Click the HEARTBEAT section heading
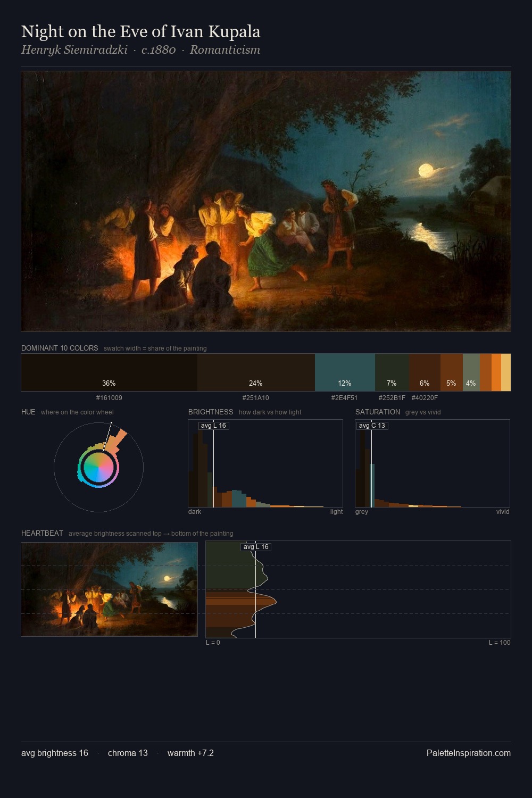The width and height of the screenshot is (532, 798). [x=42, y=533]
